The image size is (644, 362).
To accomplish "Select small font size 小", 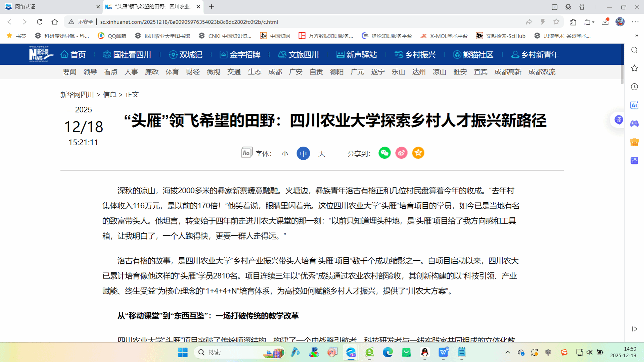I will coord(285,154).
